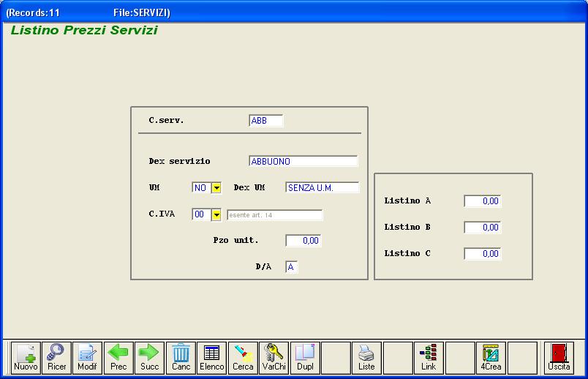This screenshot has width=588, height=379.
Task: Click the Listino A label
Action: pos(407,200)
